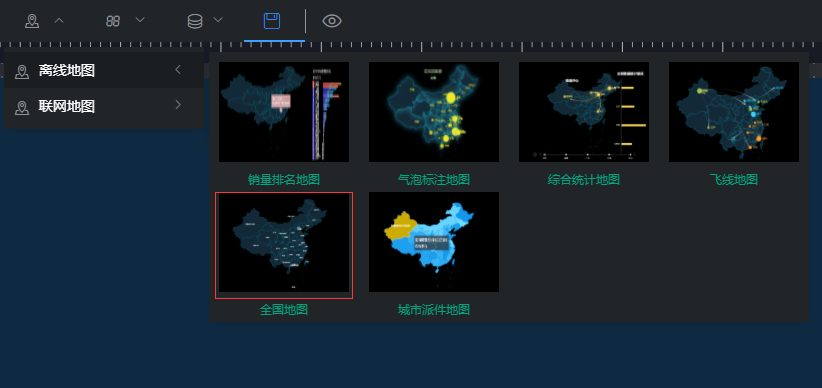Click the pin icon beside 离线地图
The width and height of the screenshot is (822, 388).
(22, 71)
